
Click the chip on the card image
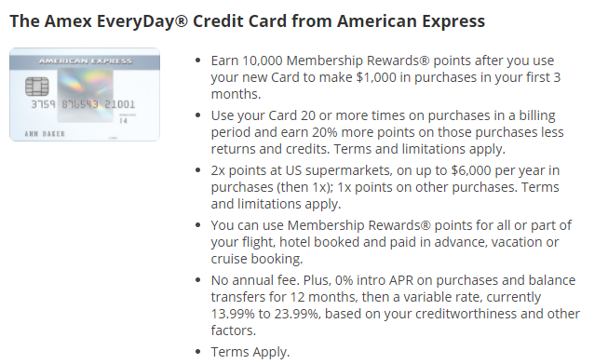tap(37, 86)
